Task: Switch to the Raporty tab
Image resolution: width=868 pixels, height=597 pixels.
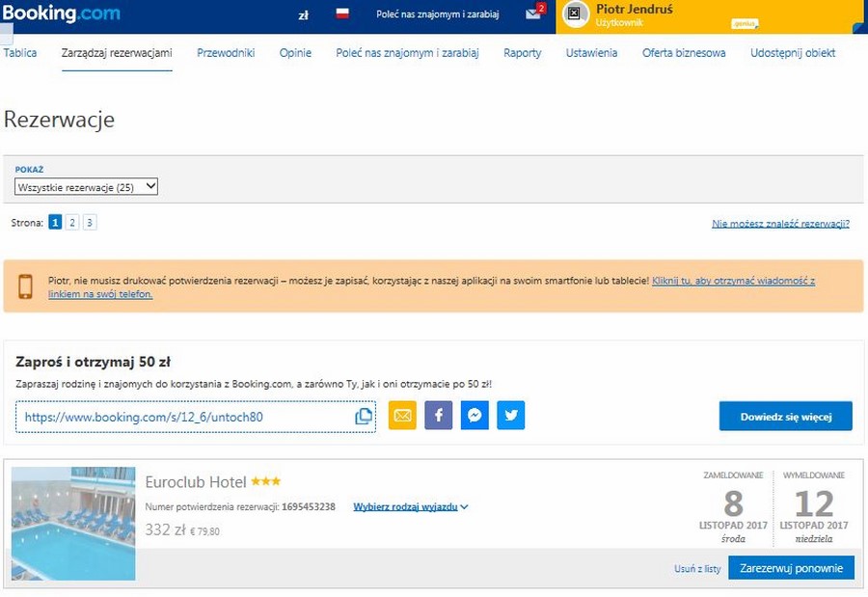Action: pyautogui.click(x=522, y=53)
